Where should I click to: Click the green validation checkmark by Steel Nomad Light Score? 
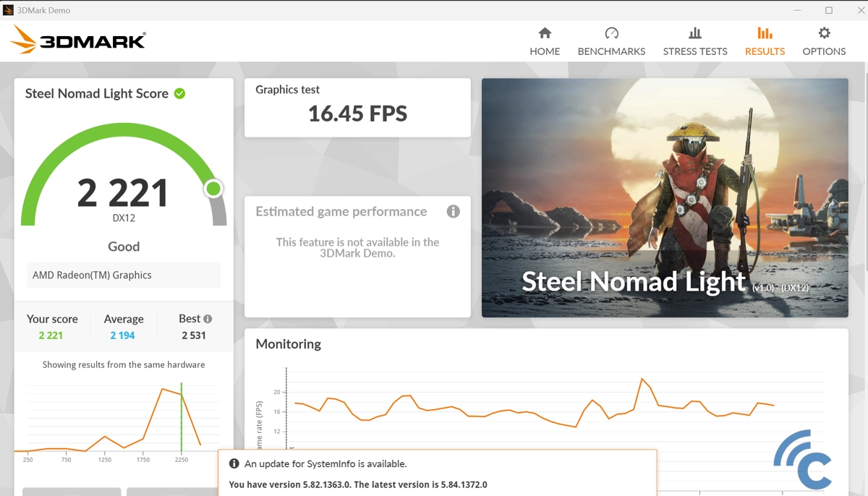tap(179, 93)
